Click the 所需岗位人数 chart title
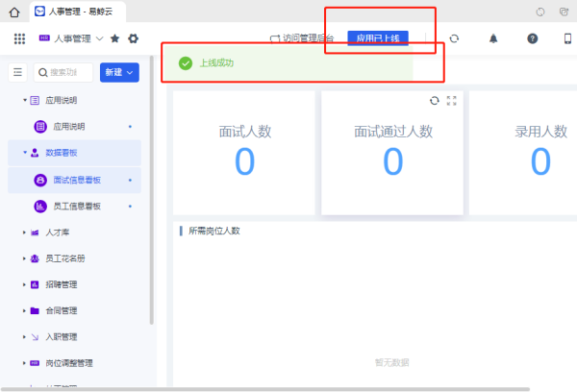Screen dimensions: 577x392 point(214,231)
